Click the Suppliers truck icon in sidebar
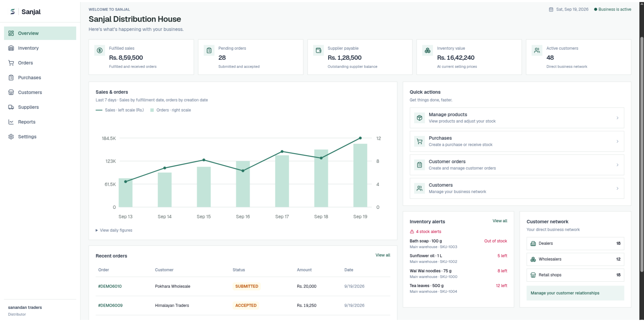This screenshot has width=644, height=322. (x=11, y=107)
